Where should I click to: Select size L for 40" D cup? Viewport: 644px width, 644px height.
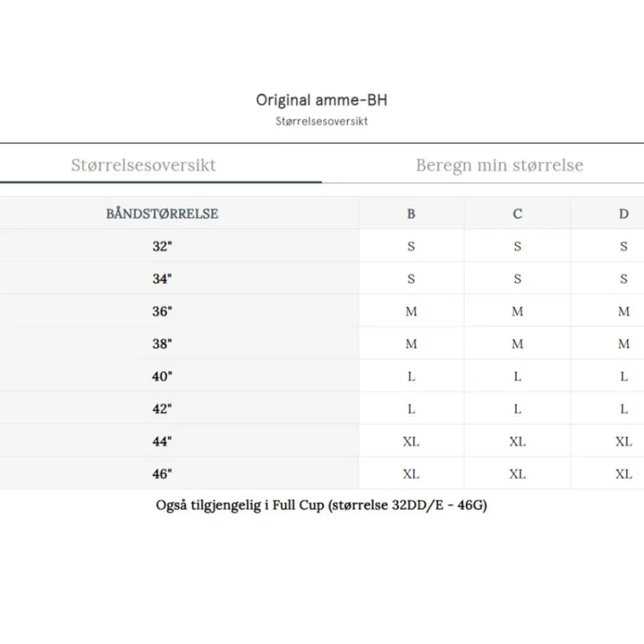pyautogui.click(x=623, y=377)
